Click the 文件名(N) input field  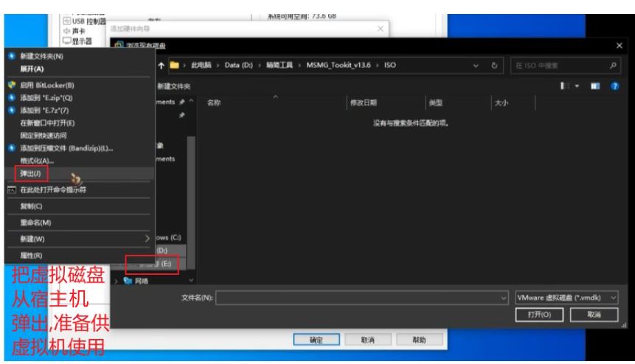(x=361, y=297)
